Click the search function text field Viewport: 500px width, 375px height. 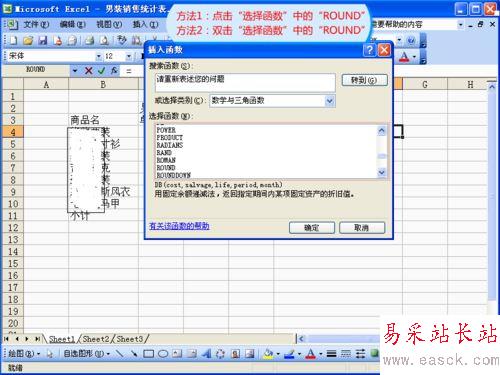[x=245, y=82]
